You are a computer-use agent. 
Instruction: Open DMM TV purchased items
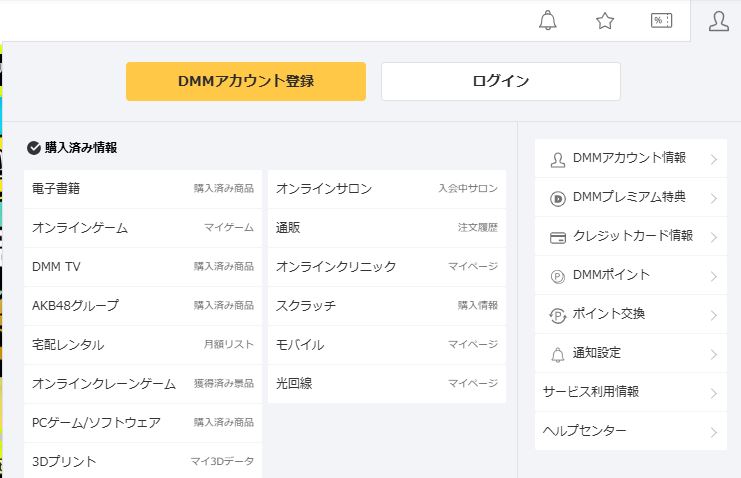143,267
